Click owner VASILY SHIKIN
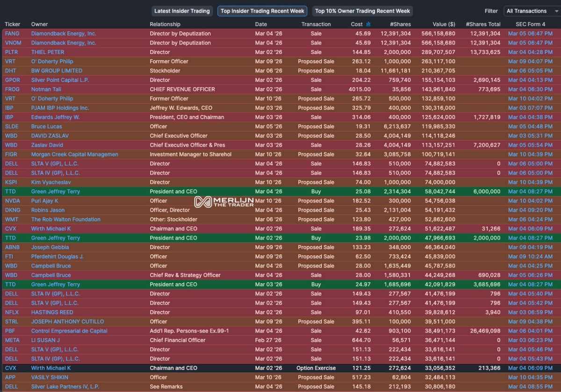The height and width of the screenshot is (392, 561). tap(50, 378)
